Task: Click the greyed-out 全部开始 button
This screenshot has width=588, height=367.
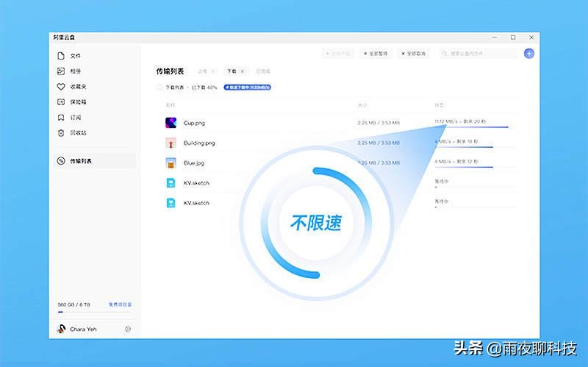Action: pos(338,54)
